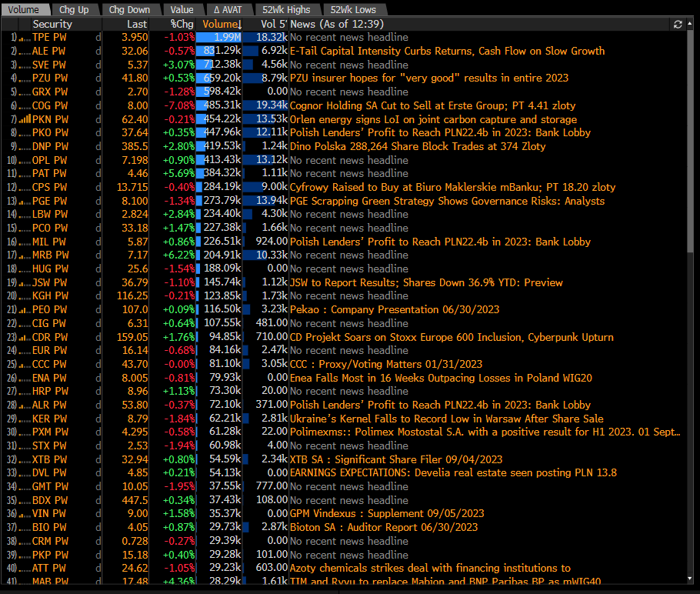Click the 447.5 last price for BDX PW
The image size is (700, 594).
click(135, 501)
